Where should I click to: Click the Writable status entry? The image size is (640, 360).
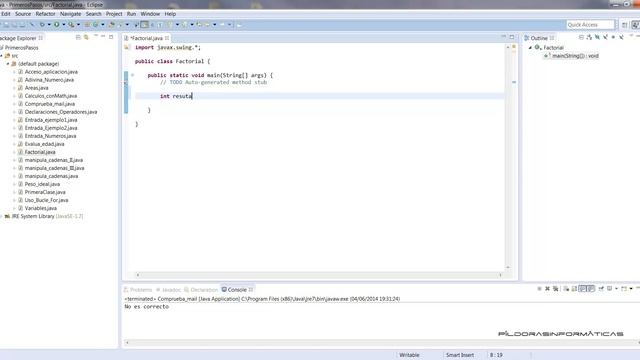409,355
